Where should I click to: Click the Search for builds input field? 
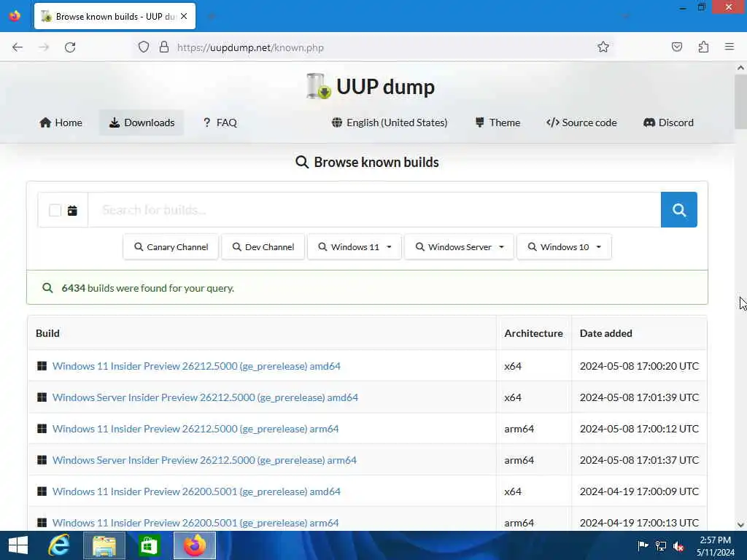(x=374, y=209)
